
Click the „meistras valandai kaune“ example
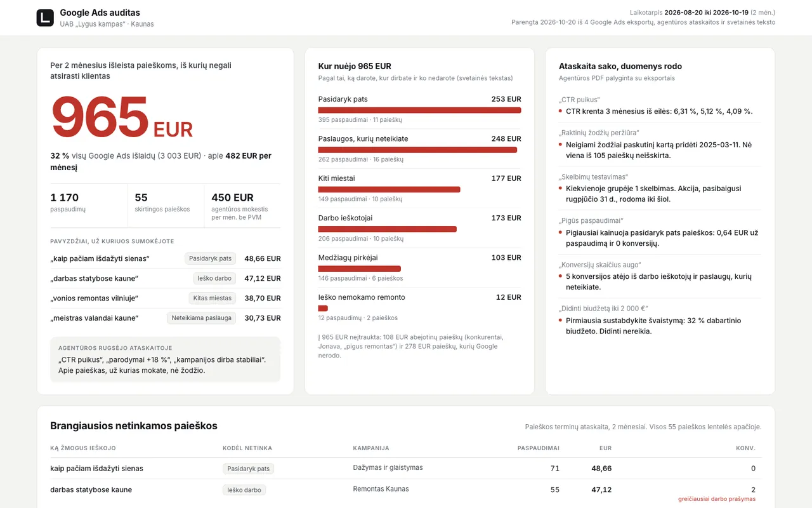(95, 317)
